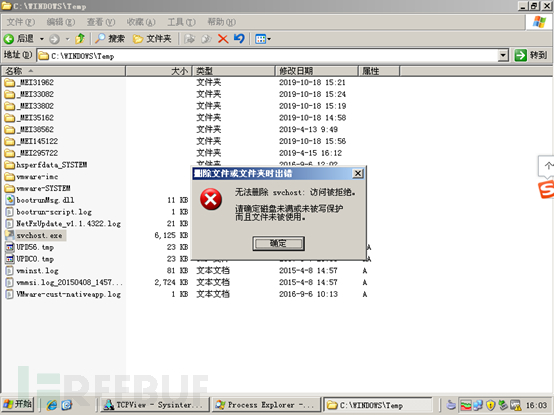
Task: Open the Favorites (收藏) menu
Action: (x=141, y=22)
